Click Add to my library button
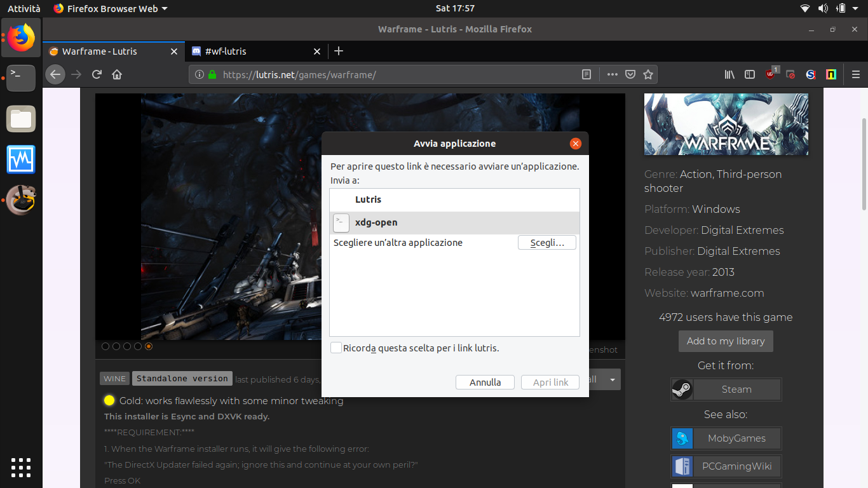868x488 pixels. tap(726, 341)
